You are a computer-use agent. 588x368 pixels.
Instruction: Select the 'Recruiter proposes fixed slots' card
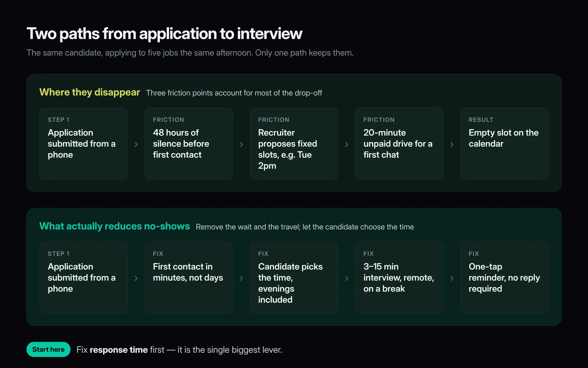pos(294,144)
